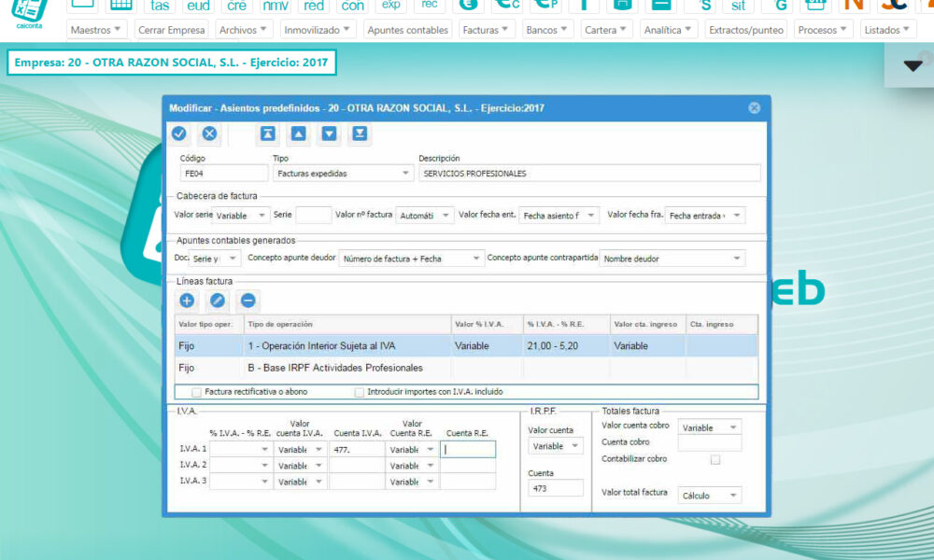
Task: Click the 'exp' toolbar shortcut
Action: tap(390, 6)
